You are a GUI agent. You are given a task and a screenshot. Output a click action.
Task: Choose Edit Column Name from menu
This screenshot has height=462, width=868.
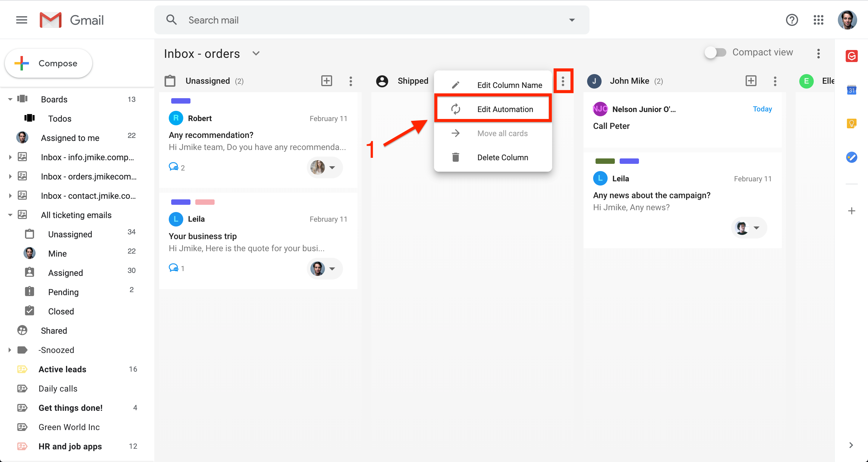point(493,85)
